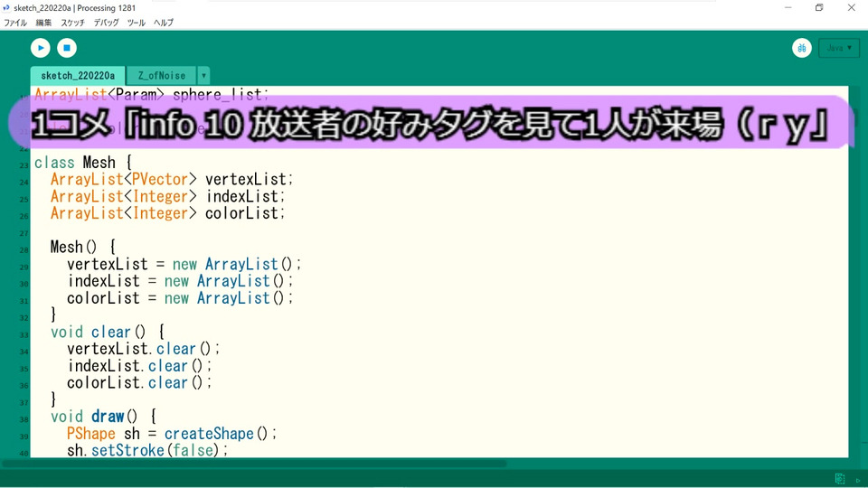Click 'PShape sh = createShape();' line
This screenshot has width=868, height=488.
[x=172, y=434]
